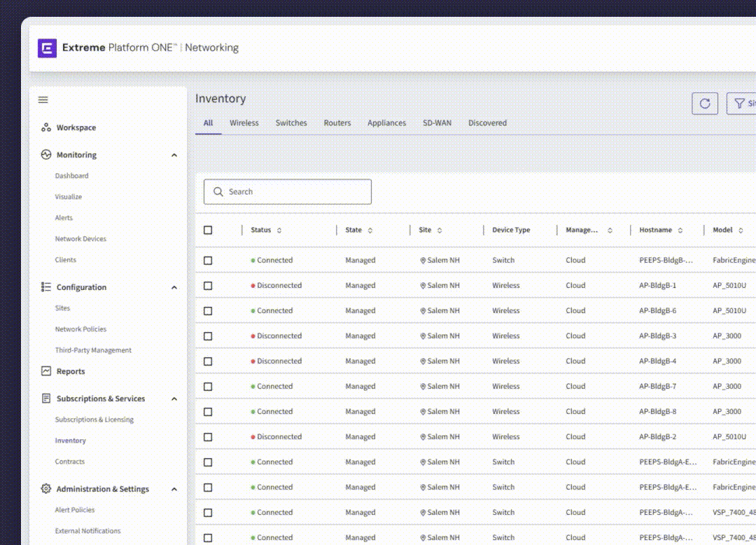Sort by the State column arrows
The height and width of the screenshot is (545, 756).
[x=370, y=230]
